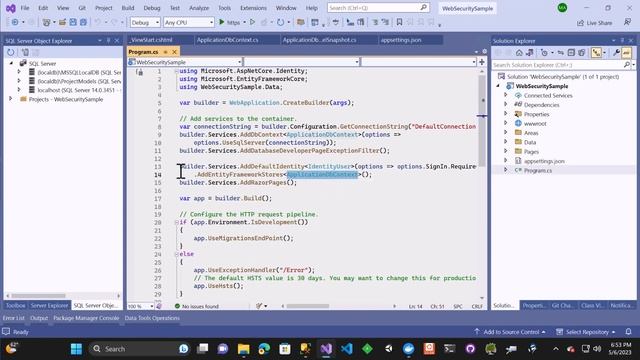Click the editor horizontal scrollbar thumb

coord(308,306)
